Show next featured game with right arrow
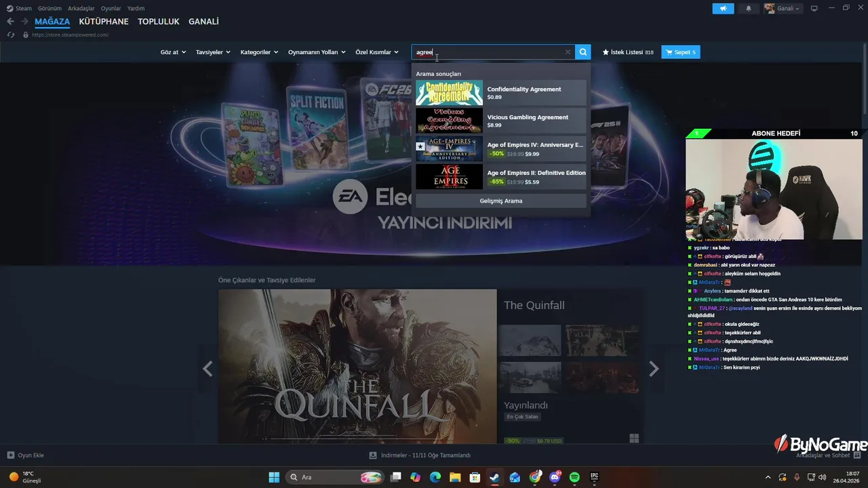The width and height of the screenshot is (868, 488). click(x=654, y=369)
